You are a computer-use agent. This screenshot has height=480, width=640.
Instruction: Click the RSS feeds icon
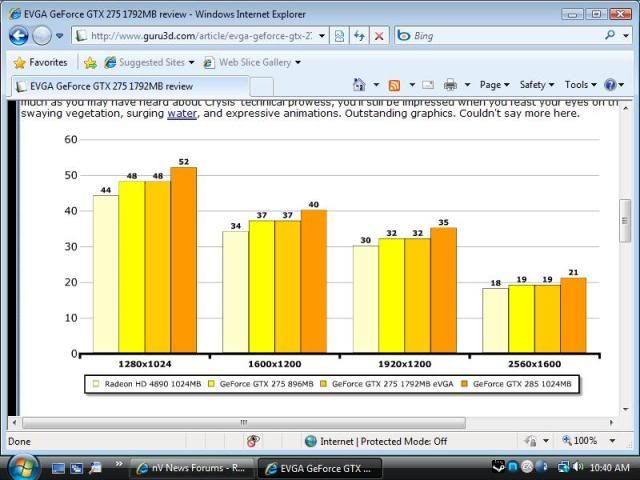(x=394, y=85)
